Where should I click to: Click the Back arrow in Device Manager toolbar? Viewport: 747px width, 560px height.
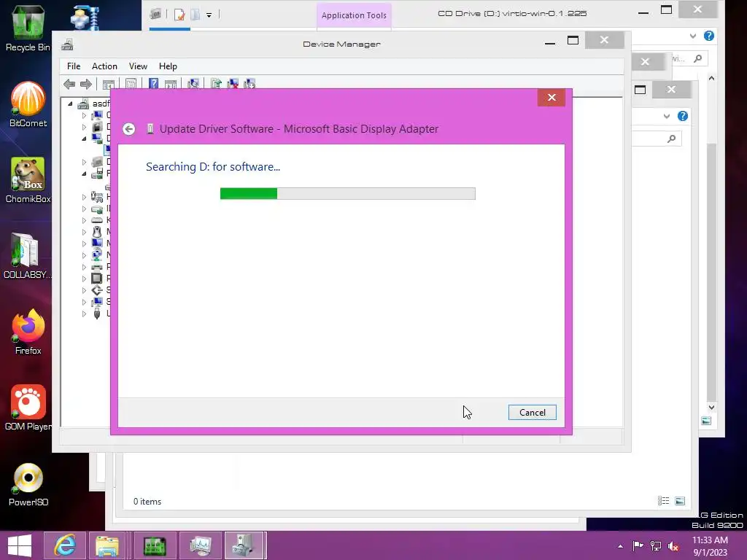click(69, 85)
